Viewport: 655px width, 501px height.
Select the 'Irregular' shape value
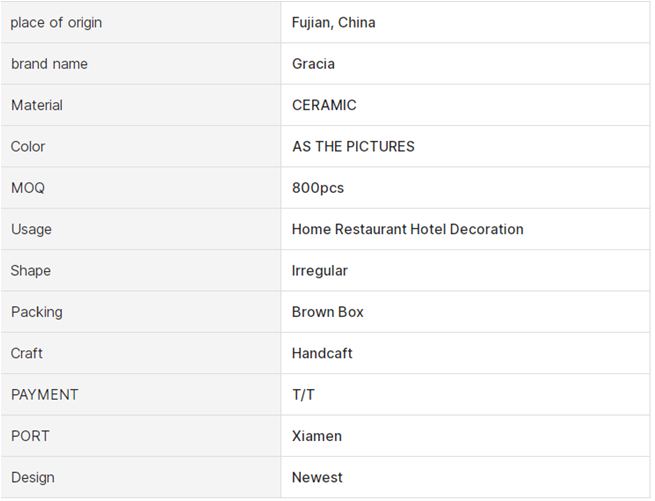[x=320, y=270]
